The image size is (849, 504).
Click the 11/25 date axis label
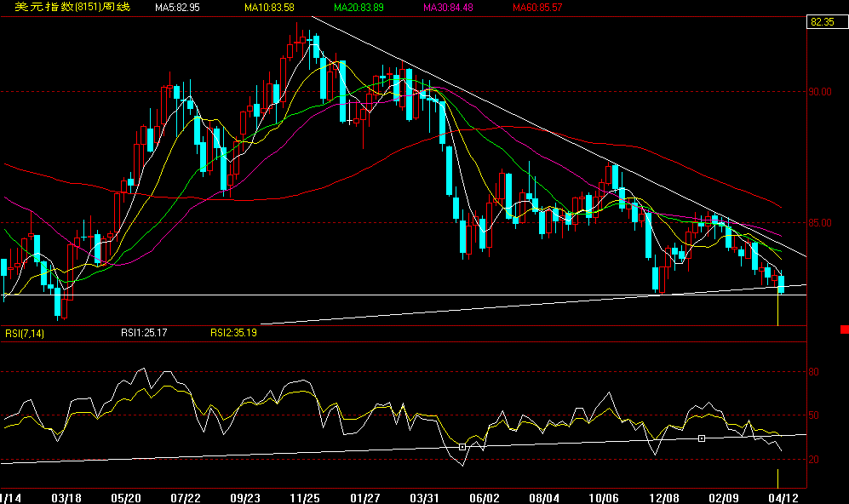pos(305,498)
